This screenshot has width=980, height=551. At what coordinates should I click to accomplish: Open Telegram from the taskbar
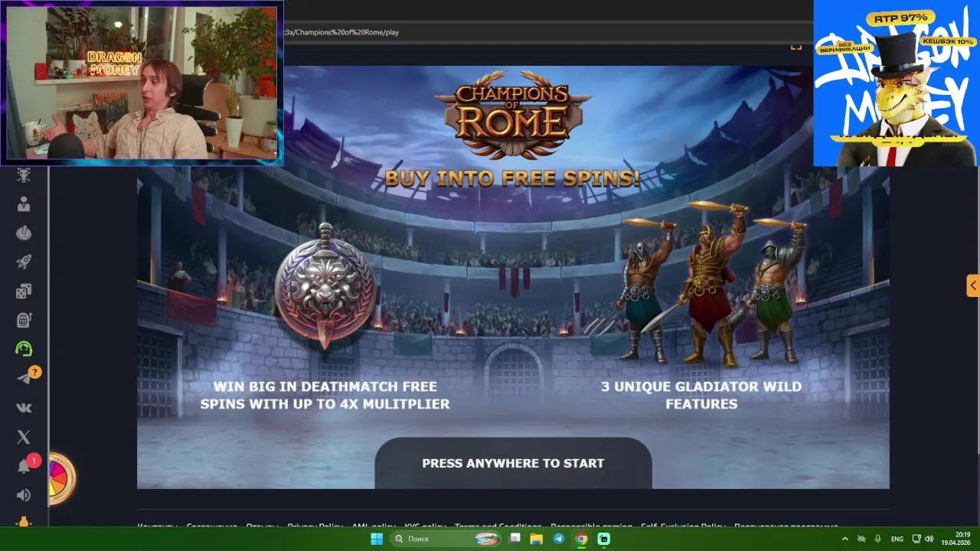point(559,539)
